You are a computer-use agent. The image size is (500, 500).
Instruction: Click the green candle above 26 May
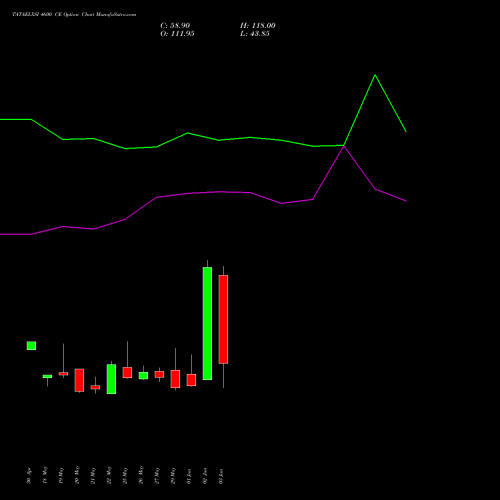coord(143,376)
